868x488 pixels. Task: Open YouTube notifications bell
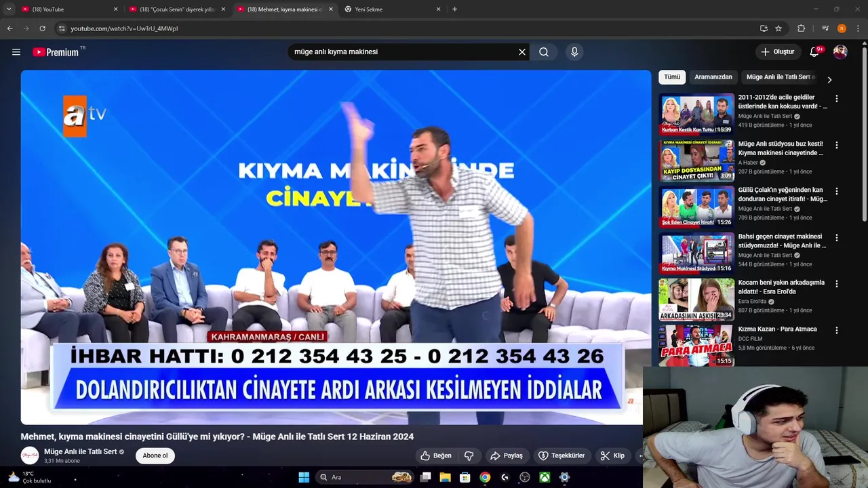click(x=815, y=52)
